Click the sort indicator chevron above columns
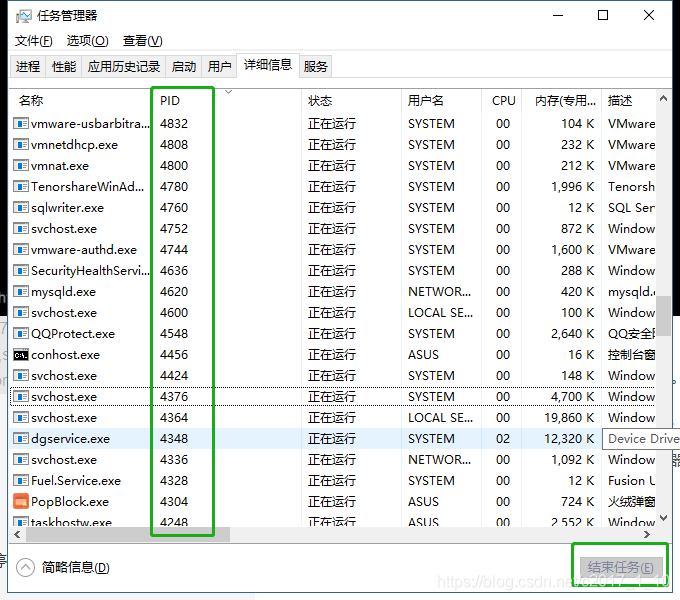This screenshot has height=600, width=680. tap(229, 92)
